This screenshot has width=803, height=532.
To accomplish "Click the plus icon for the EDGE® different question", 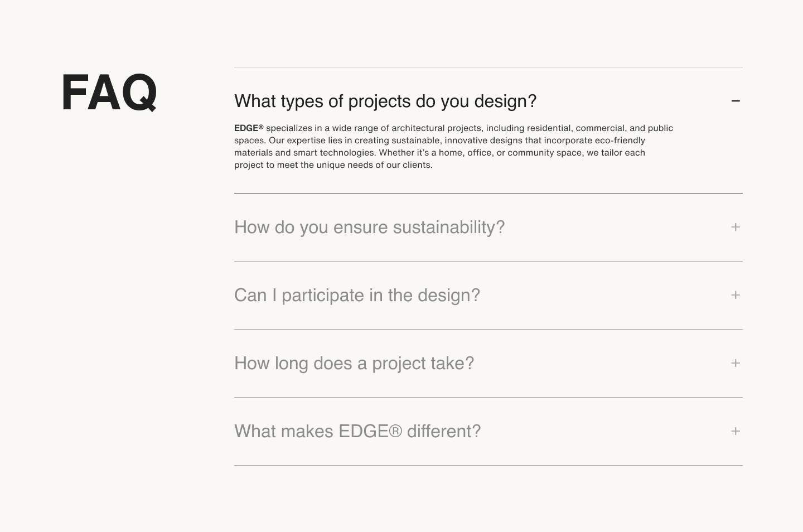I will click(736, 431).
